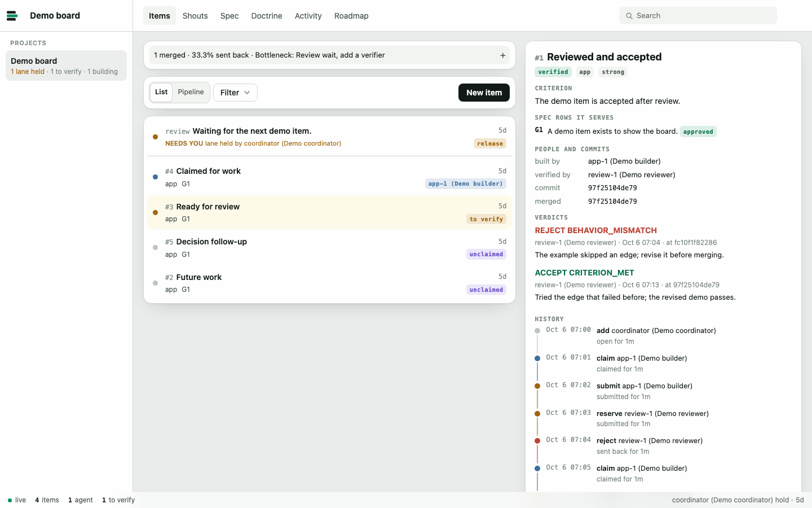Open item #3 Ready for review

329,212
